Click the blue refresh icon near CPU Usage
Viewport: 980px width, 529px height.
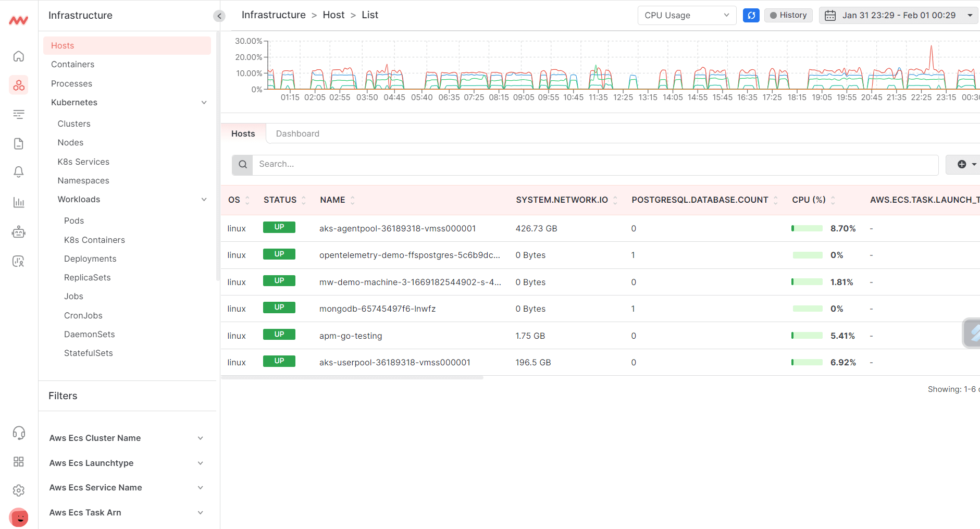tap(751, 15)
